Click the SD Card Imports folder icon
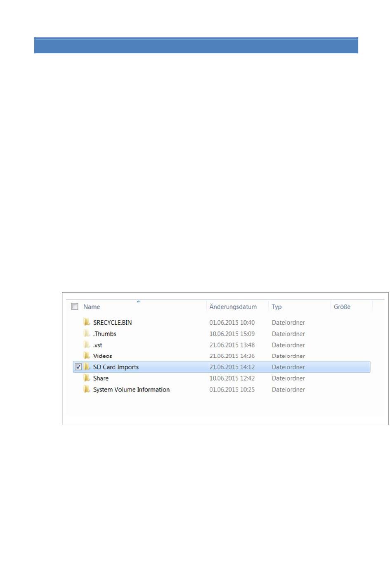The height and width of the screenshot is (566, 392). [87, 367]
